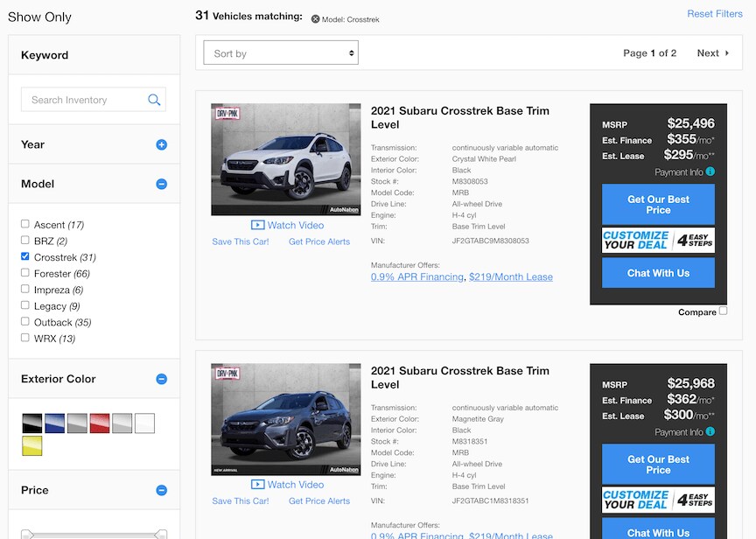Screen dimensions: 756x539
Task: Select the white exterior color swatch
Action: pos(144,423)
